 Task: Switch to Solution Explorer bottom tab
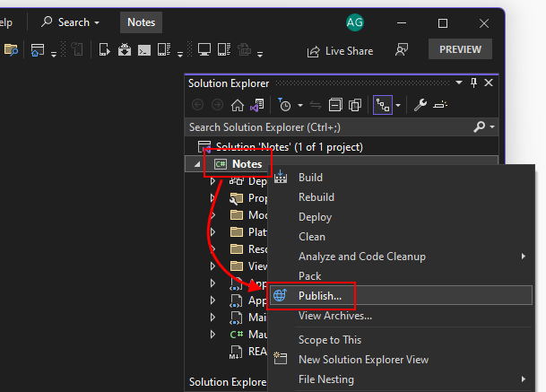(228, 382)
